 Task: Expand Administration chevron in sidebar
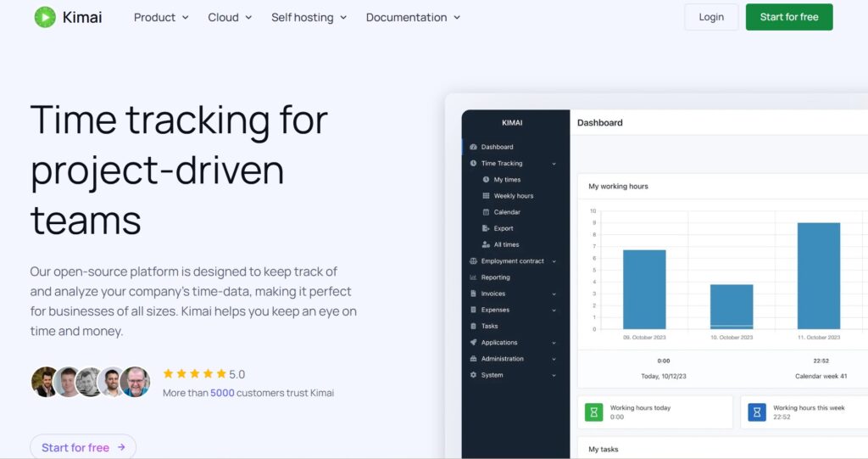pyautogui.click(x=554, y=359)
